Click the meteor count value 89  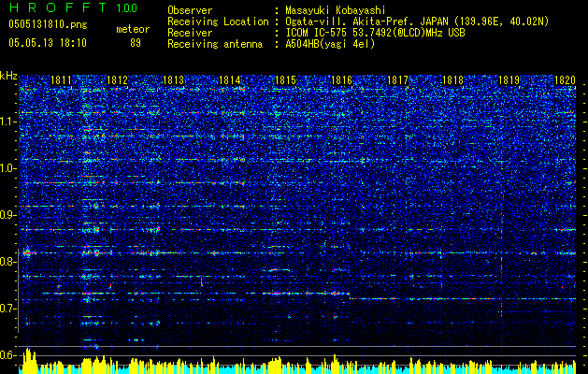pyautogui.click(x=135, y=43)
